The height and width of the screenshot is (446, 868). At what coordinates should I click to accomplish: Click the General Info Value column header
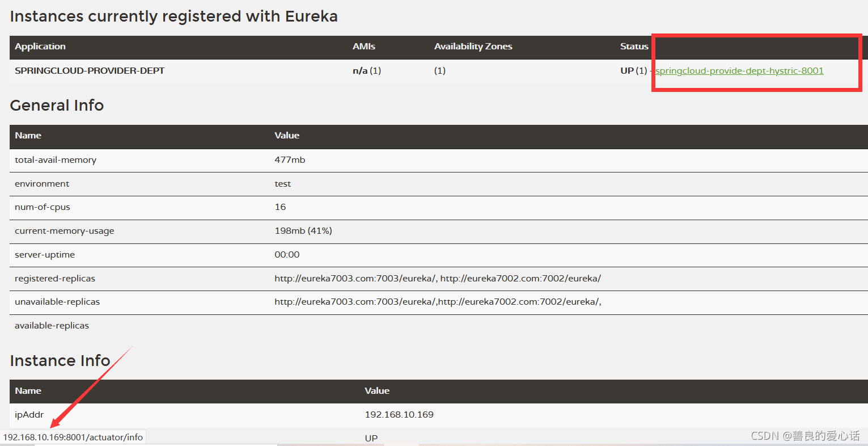click(287, 136)
